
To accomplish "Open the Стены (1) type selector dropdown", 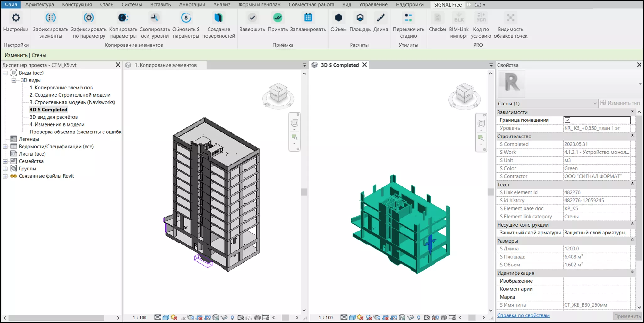I will [x=594, y=104].
